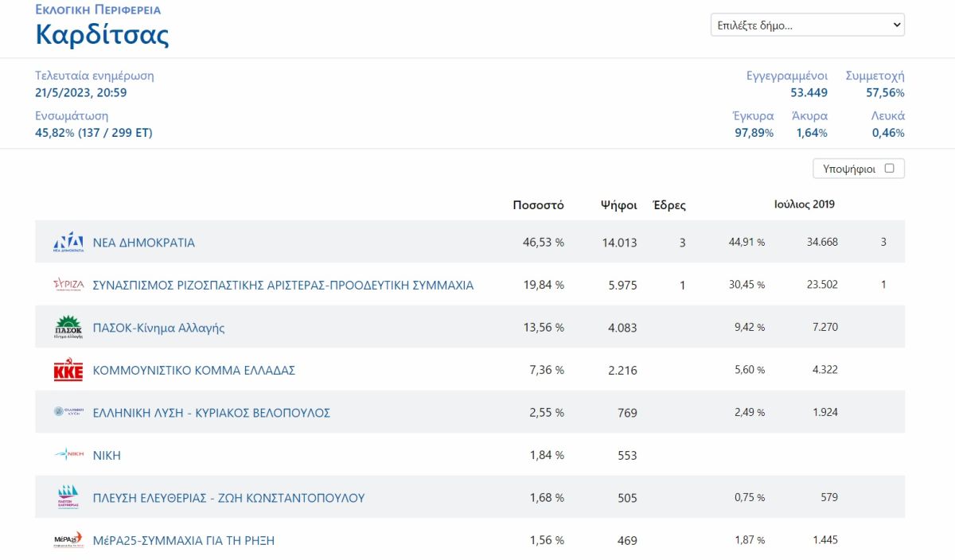Click the Νέα Δημοκρατία party logo

[68, 243]
